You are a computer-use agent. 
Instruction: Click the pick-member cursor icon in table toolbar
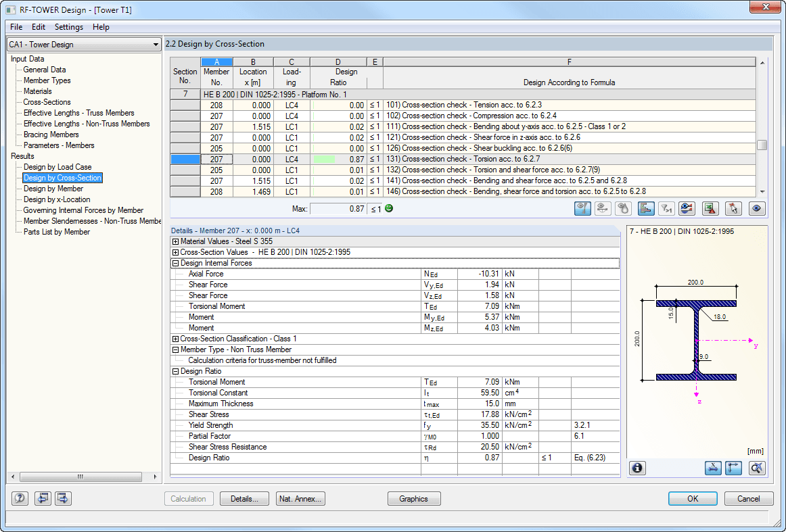(733, 209)
